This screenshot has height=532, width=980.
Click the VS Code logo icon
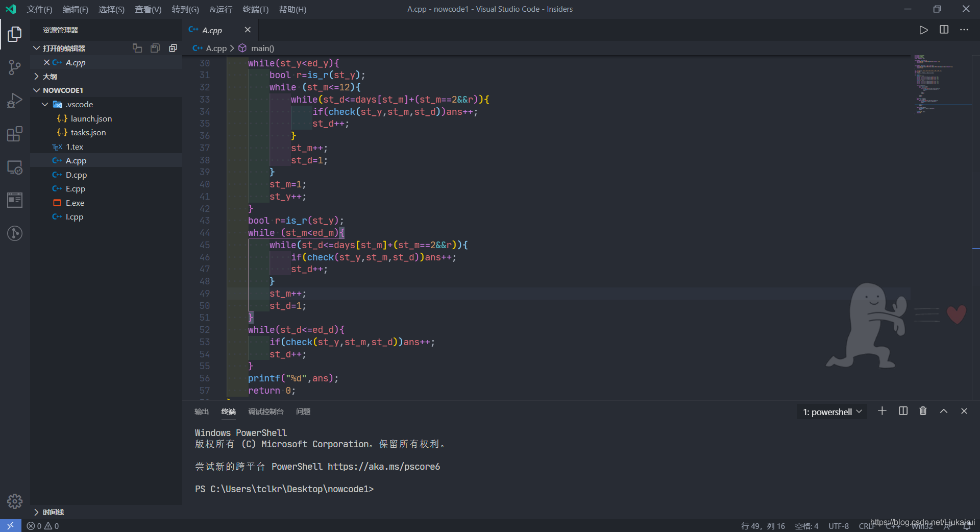pyautogui.click(x=11, y=9)
